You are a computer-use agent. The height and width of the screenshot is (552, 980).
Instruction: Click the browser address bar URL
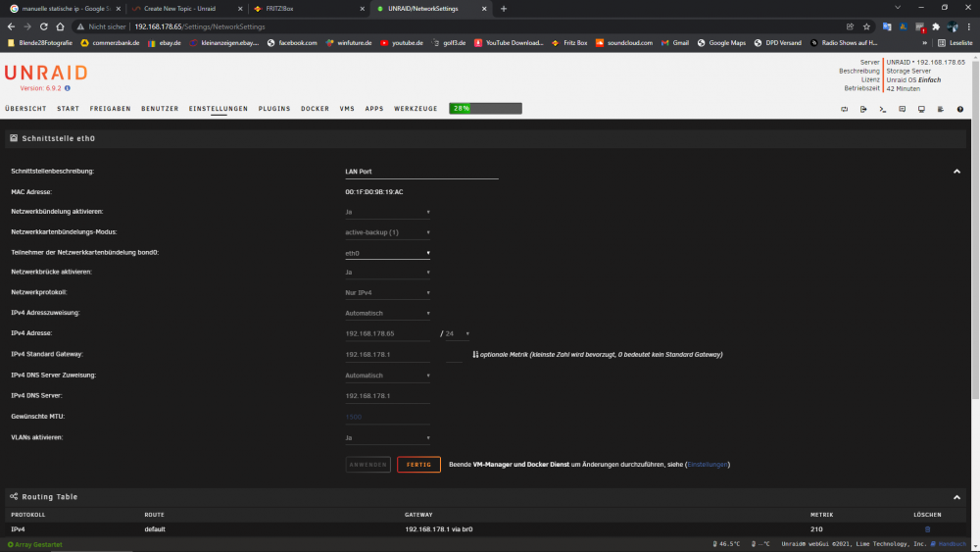[200, 26]
